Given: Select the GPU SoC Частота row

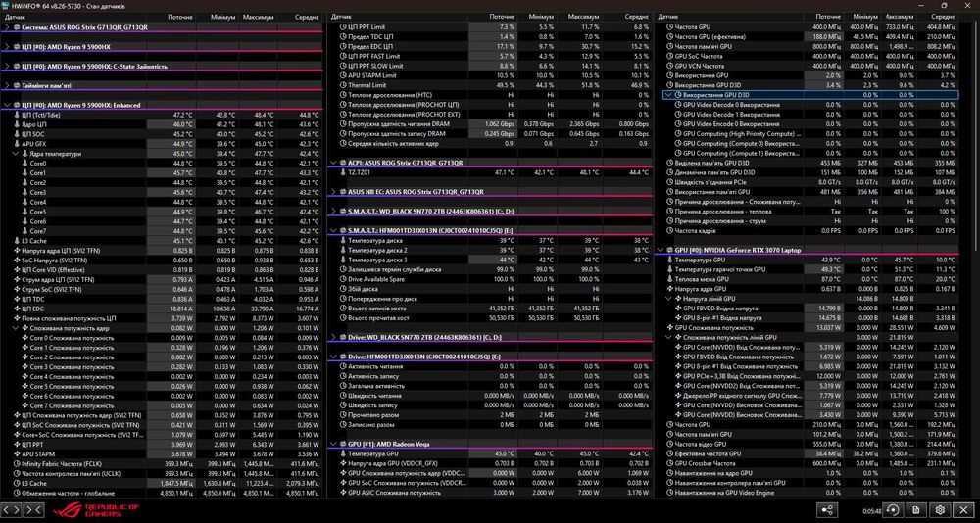Looking at the screenshot, I should point(807,57).
